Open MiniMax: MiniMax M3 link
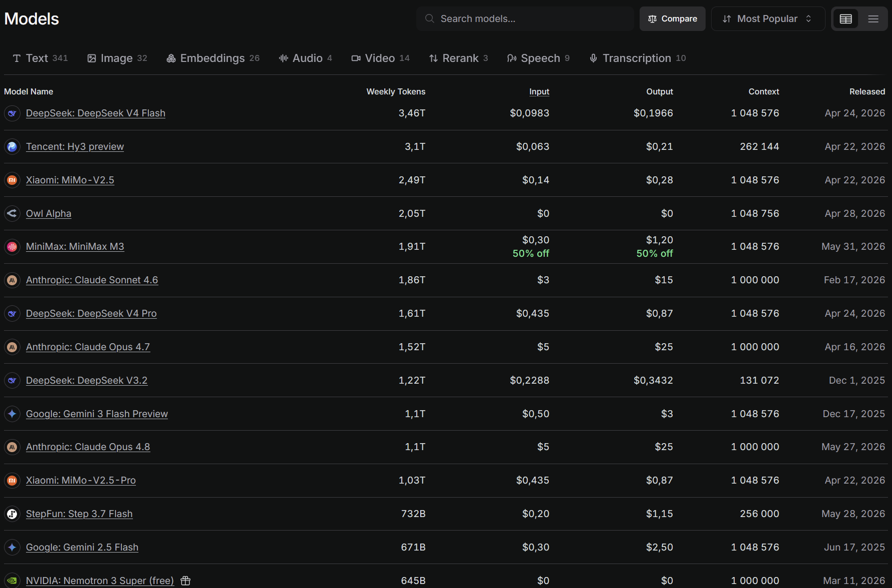 (75, 247)
